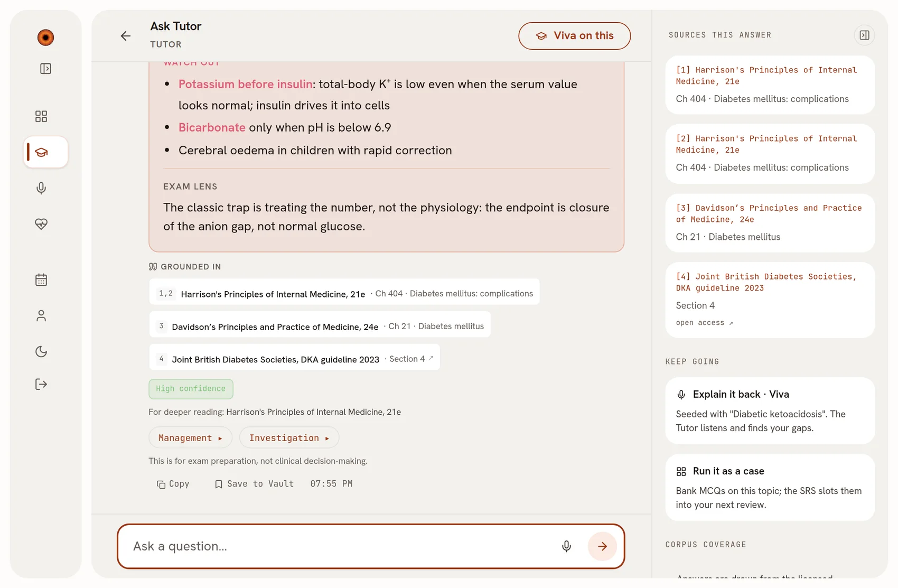Open the dashboard grid icon in sidebar
898x588 pixels.
(x=41, y=116)
